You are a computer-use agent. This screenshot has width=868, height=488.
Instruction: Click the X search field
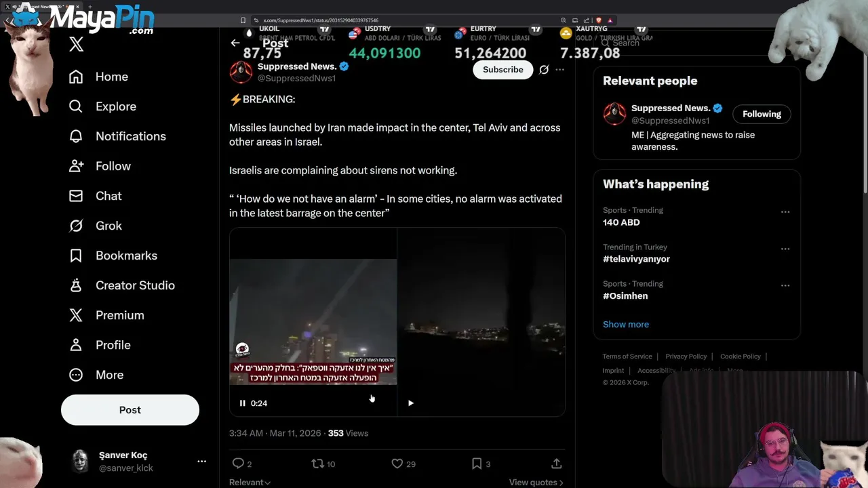pyautogui.click(x=696, y=43)
